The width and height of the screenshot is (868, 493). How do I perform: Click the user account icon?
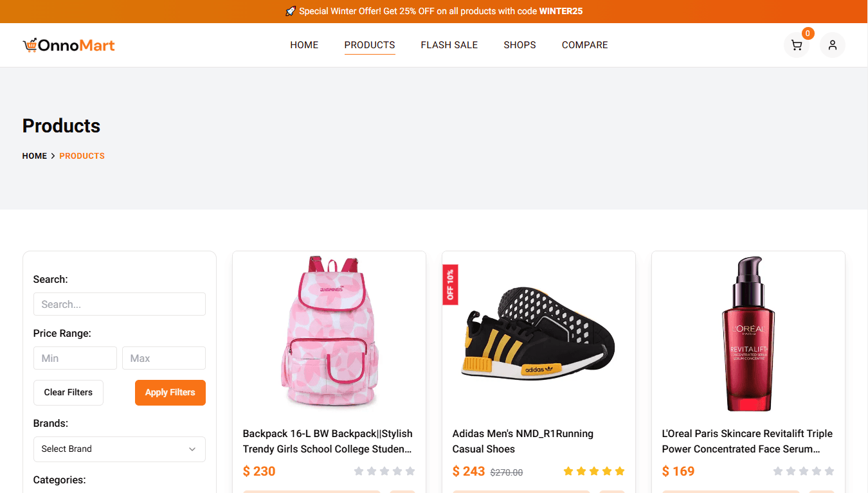click(x=832, y=45)
